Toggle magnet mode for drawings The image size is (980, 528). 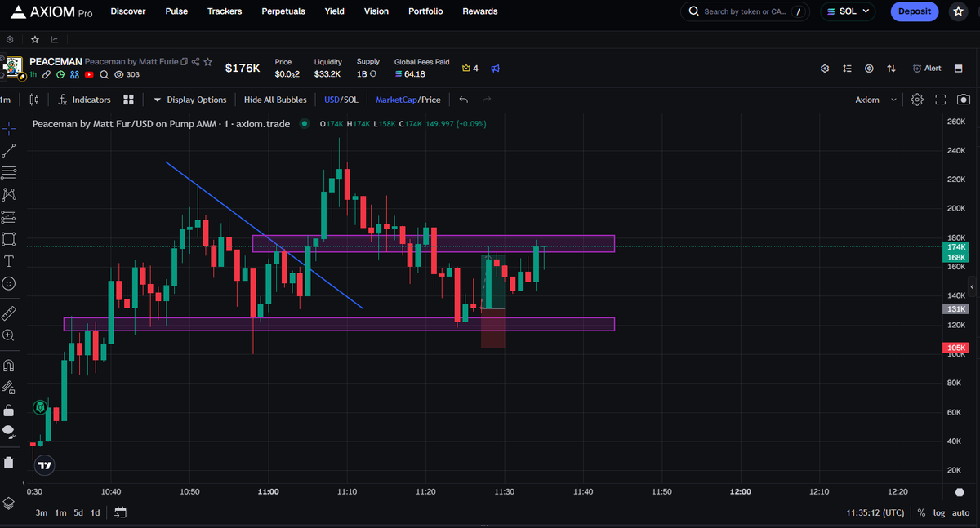click(x=9, y=365)
